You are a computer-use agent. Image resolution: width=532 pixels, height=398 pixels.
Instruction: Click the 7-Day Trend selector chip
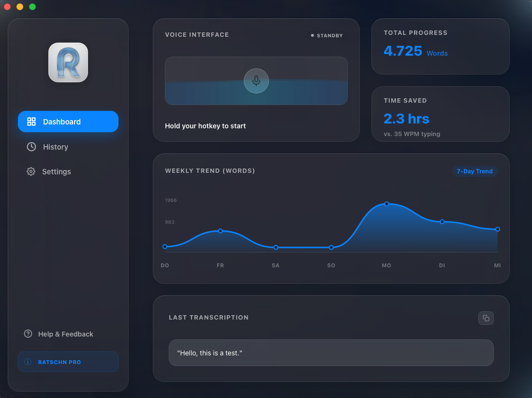tap(474, 171)
